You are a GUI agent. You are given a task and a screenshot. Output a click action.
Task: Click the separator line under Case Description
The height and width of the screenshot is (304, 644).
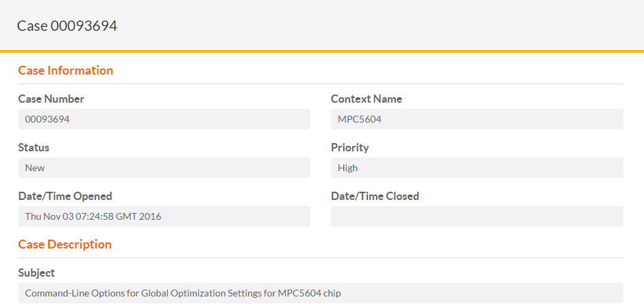tap(321, 258)
